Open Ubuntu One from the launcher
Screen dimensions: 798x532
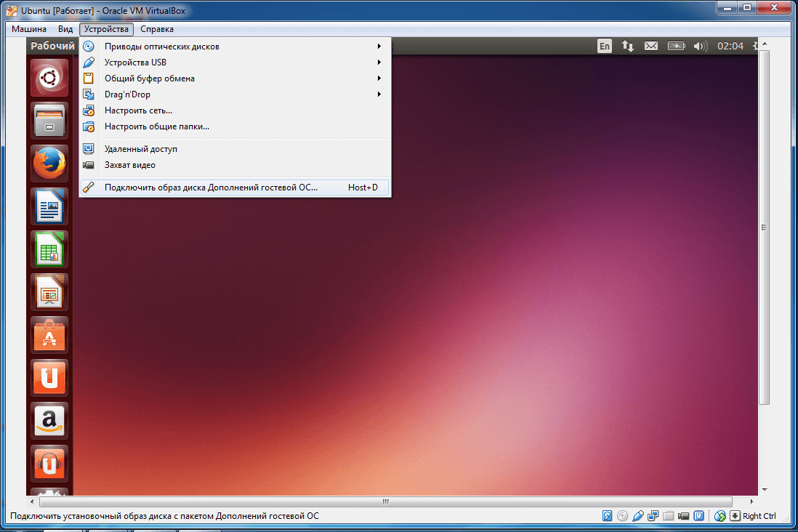click(x=49, y=378)
